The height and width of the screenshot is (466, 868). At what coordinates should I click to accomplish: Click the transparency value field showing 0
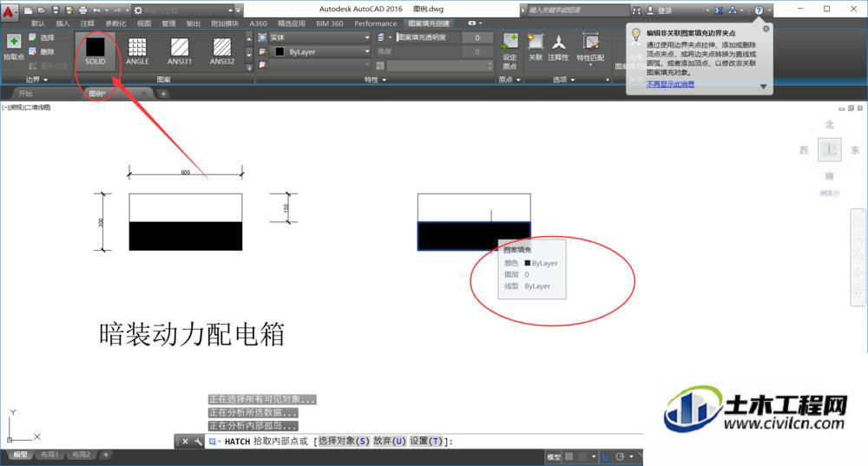point(477,37)
